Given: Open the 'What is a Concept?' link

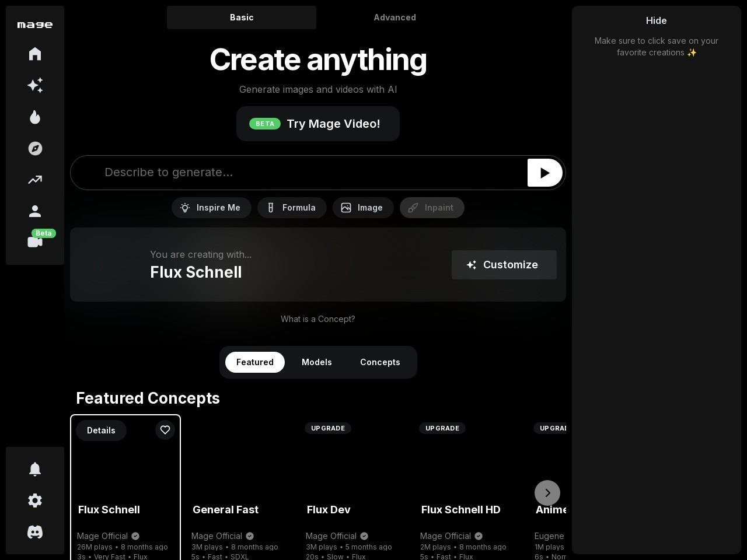Looking at the screenshot, I should point(317,319).
